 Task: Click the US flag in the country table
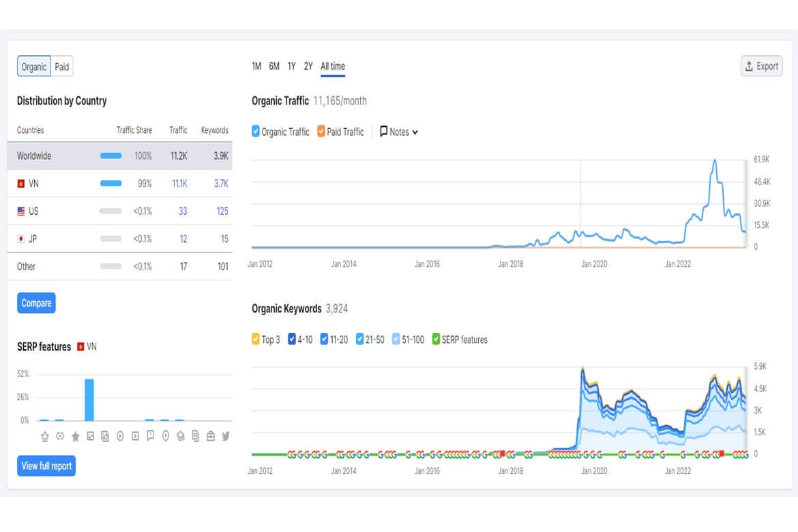pyautogui.click(x=21, y=211)
